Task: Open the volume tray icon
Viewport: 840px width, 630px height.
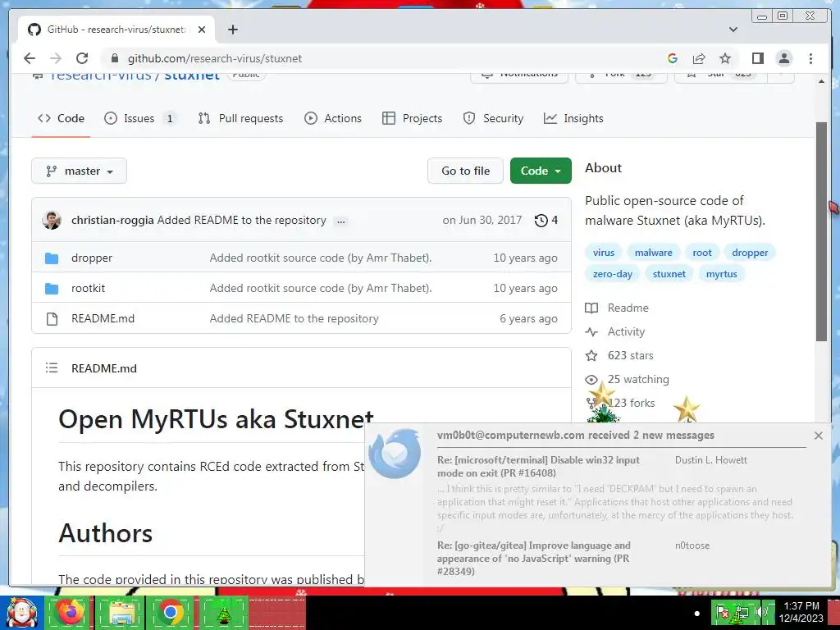Action: pyautogui.click(x=760, y=612)
